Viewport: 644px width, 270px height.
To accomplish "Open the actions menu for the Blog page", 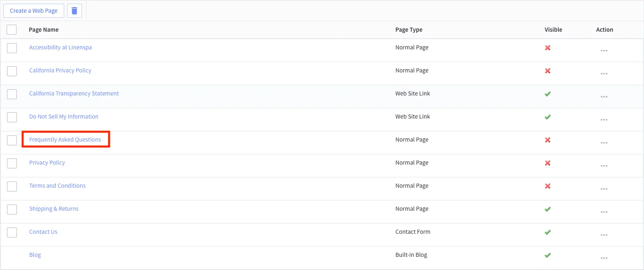I will pos(604,258).
